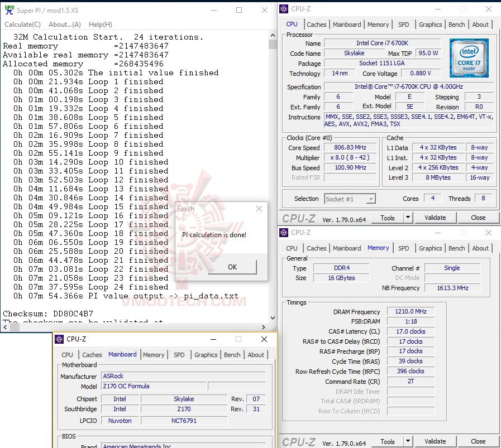The width and height of the screenshot is (501, 448).
Task: Click the Max TDP 95.0 W value
Action: pos(428,54)
